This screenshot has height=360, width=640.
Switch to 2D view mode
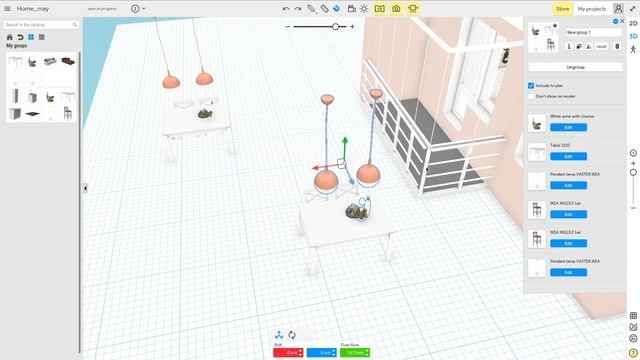[x=633, y=24]
